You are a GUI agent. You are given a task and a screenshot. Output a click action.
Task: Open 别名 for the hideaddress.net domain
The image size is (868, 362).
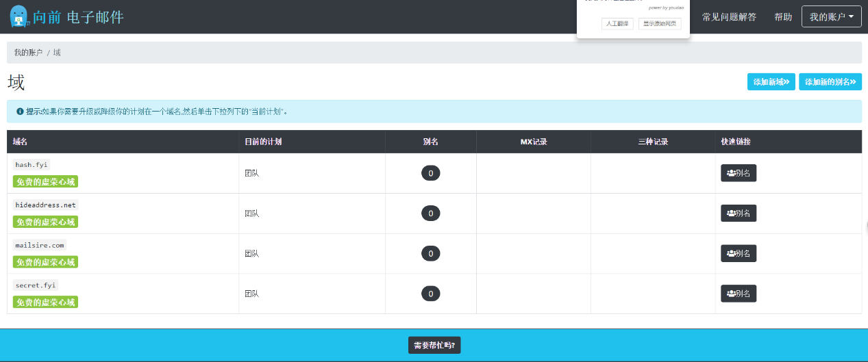pyautogui.click(x=738, y=214)
